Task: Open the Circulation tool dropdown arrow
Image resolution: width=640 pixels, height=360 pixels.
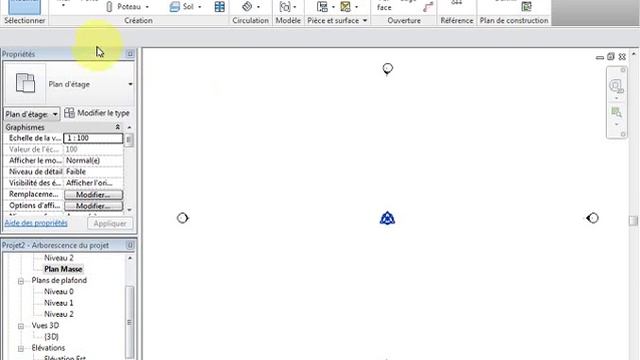Action: [258, 7]
